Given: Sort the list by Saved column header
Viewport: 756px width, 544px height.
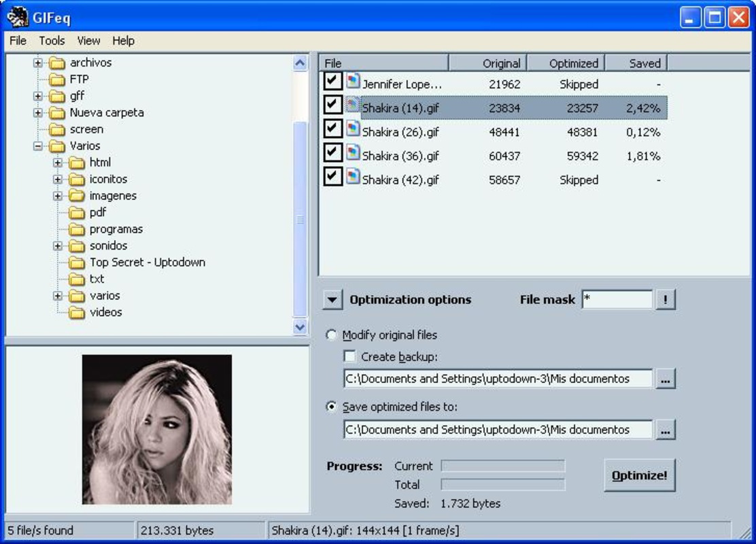Looking at the screenshot, I should (x=636, y=63).
